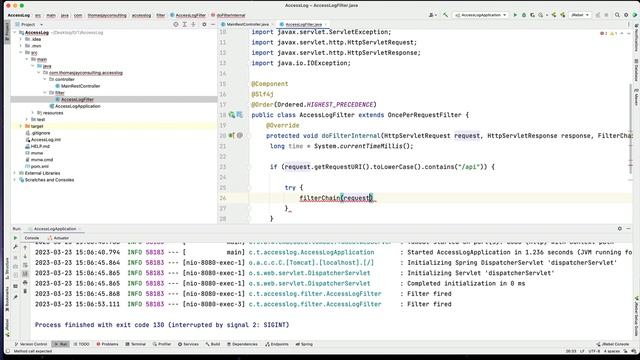Open Problems tool window

pyautogui.click(x=107, y=344)
